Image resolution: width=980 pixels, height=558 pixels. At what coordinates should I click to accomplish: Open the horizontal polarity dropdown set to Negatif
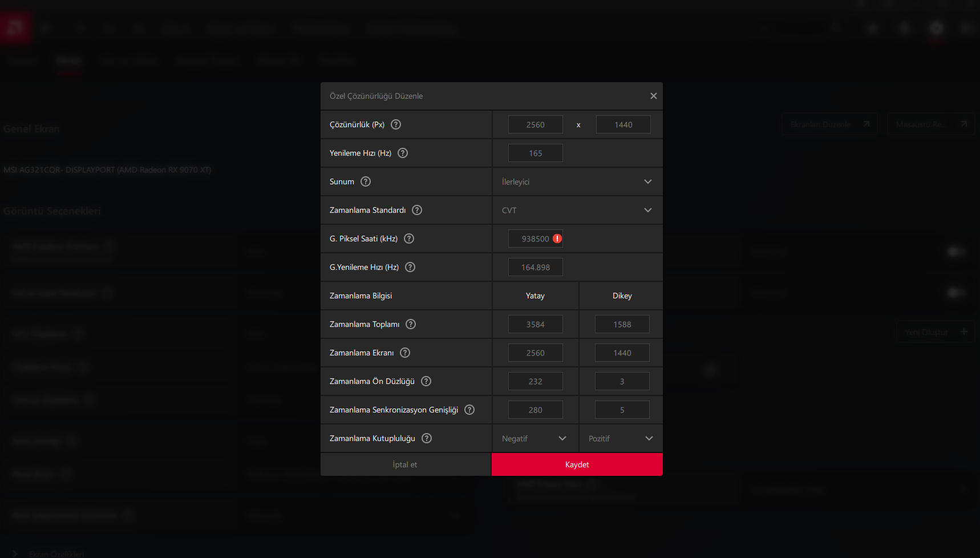pyautogui.click(x=535, y=438)
